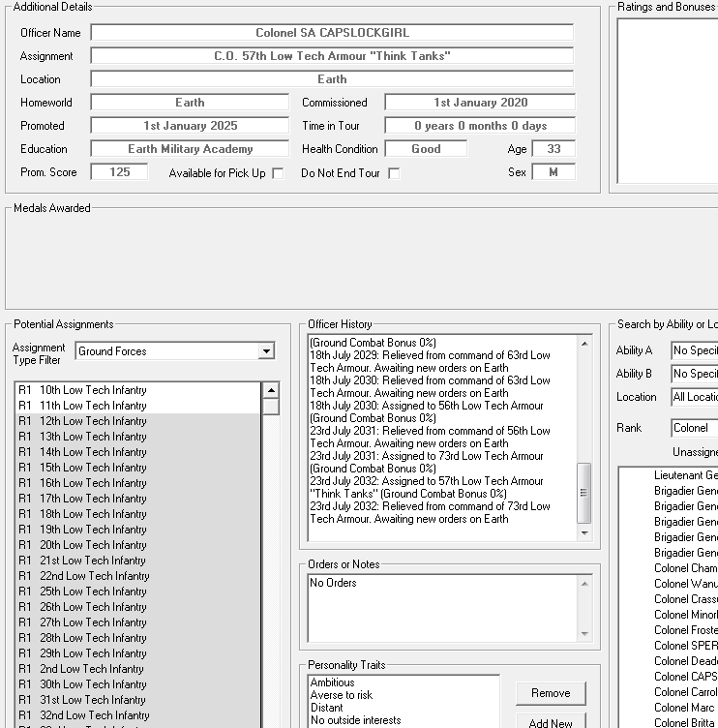Image resolution: width=718 pixels, height=728 pixels.
Task: Click the Prom. Score field
Action: [x=119, y=171]
